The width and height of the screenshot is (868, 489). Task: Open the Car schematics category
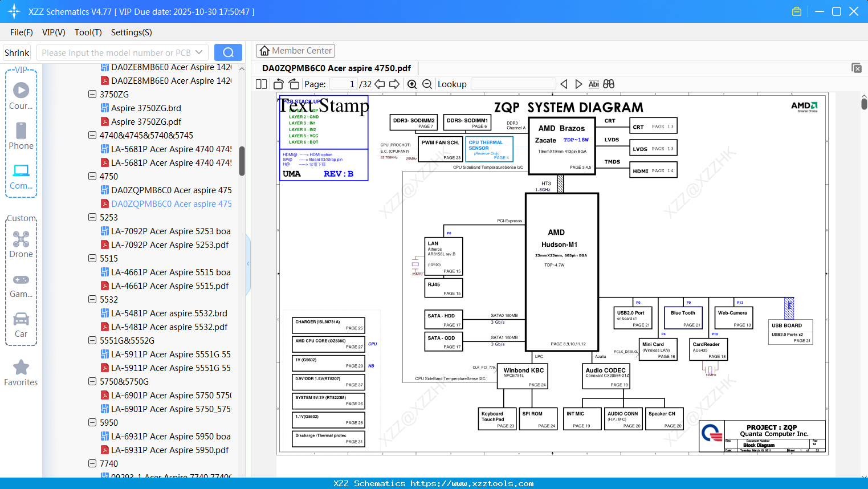[x=21, y=325]
